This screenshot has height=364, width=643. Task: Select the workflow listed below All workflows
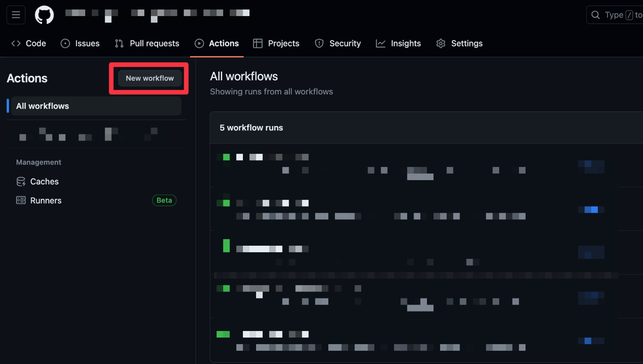(x=87, y=134)
